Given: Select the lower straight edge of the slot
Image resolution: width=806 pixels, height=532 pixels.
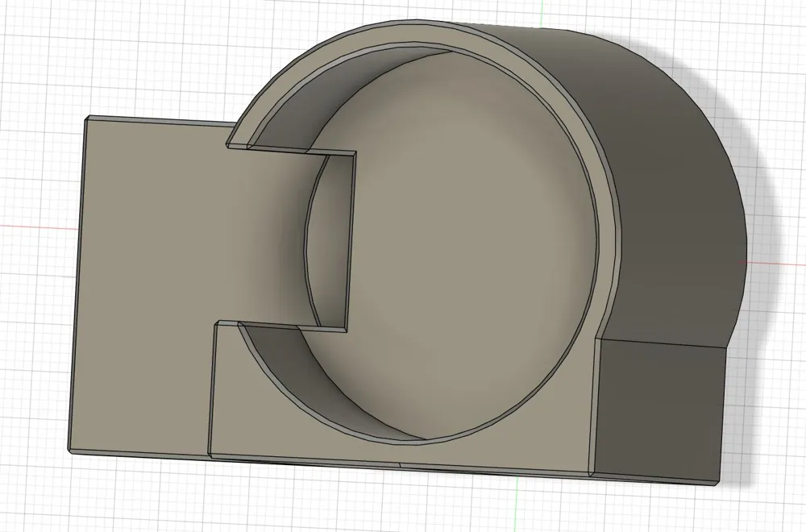Looking at the screenshot, I should point(281,326).
